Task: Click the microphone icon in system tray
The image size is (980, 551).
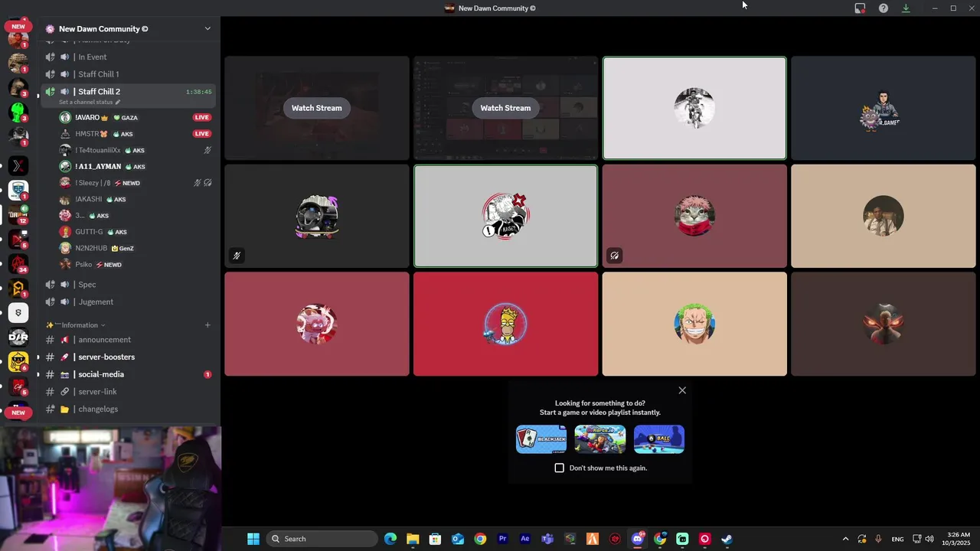Action: 878,539
